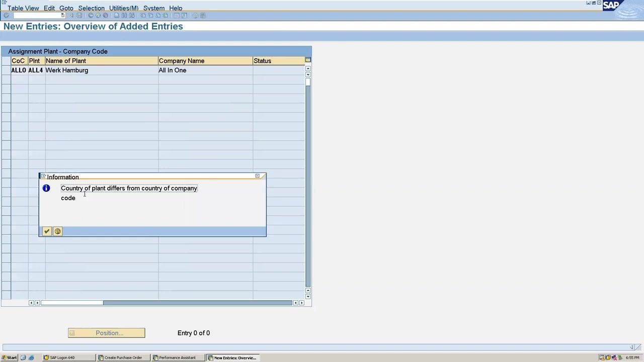Click the Plnt column header

point(37,61)
